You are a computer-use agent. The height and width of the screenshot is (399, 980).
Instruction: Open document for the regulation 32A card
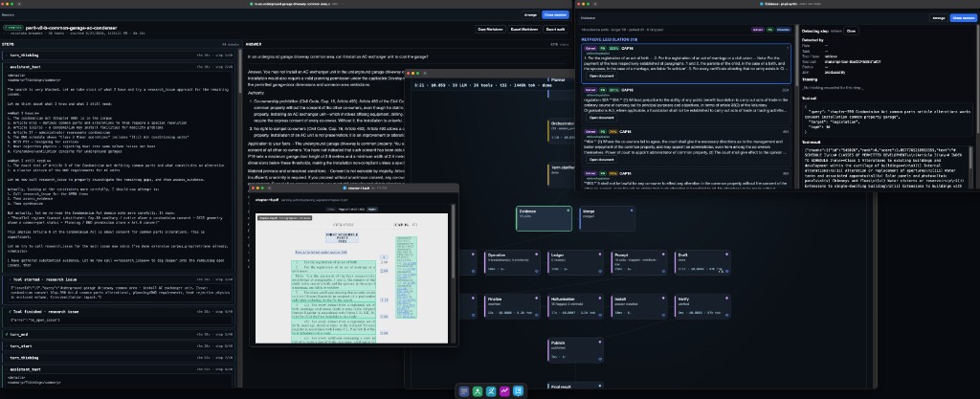click(x=601, y=118)
